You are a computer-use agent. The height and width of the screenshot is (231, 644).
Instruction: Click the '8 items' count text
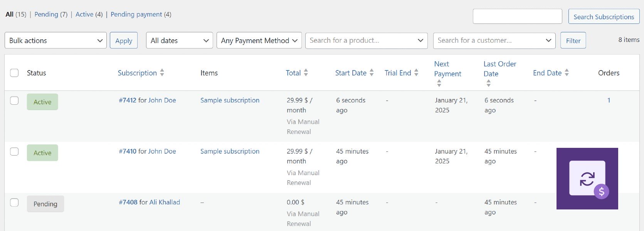pos(629,40)
